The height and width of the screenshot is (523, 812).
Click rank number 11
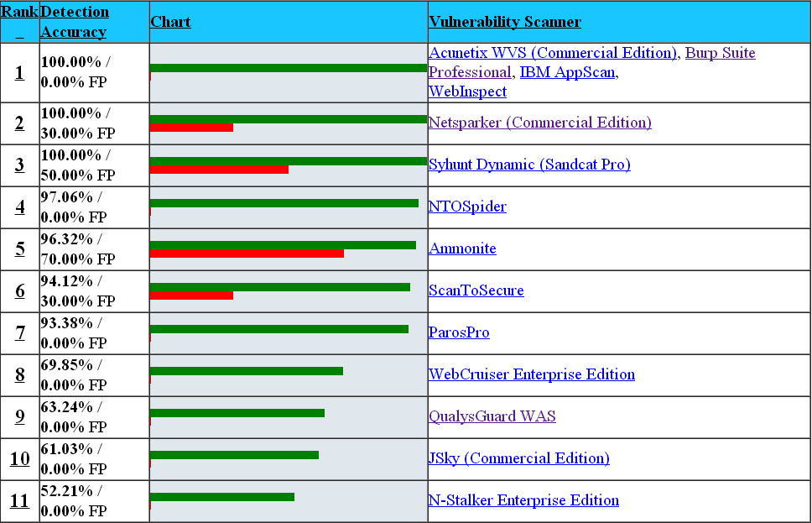(x=19, y=501)
